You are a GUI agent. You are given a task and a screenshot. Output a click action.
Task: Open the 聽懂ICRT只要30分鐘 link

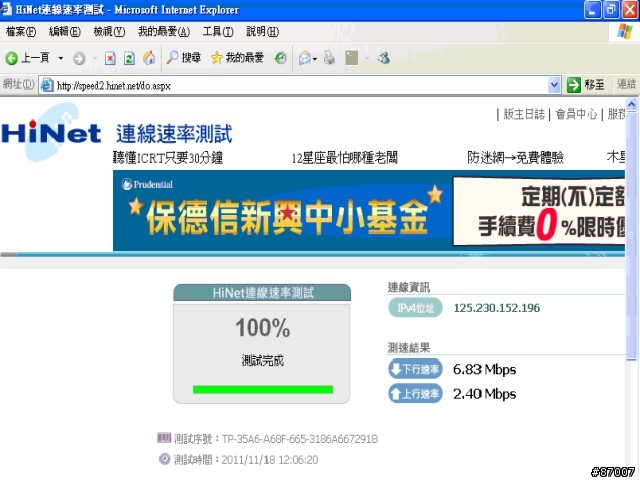coord(168,158)
